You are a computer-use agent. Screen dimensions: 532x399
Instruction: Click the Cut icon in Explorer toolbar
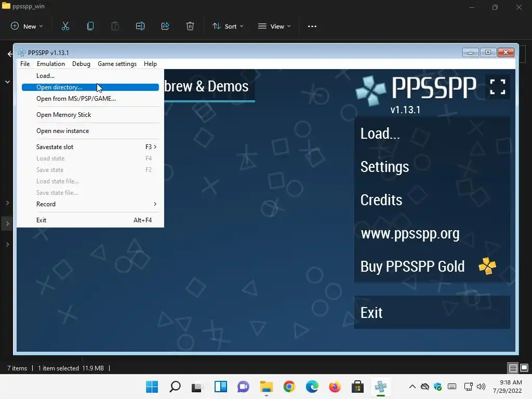click(x=65, y=26)
